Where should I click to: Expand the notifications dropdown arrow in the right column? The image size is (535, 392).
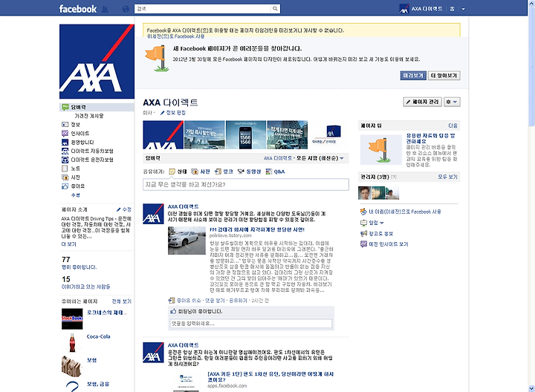coord(381,223)
